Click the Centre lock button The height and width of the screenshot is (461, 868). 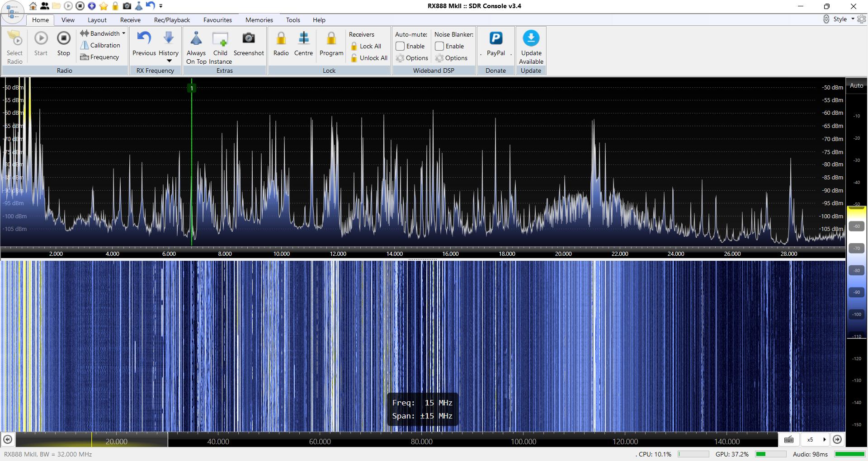[x=303, y=44]
